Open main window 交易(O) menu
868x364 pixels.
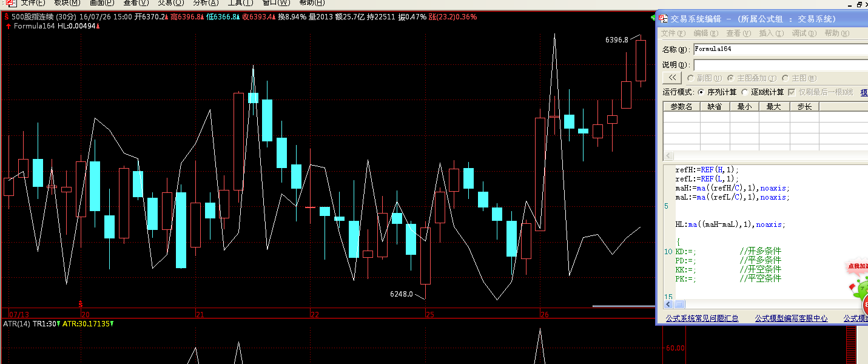(x=170, y=3)
